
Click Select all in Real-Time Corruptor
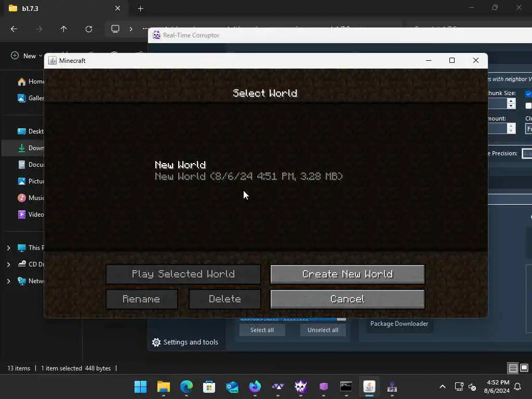coord(262,330)
